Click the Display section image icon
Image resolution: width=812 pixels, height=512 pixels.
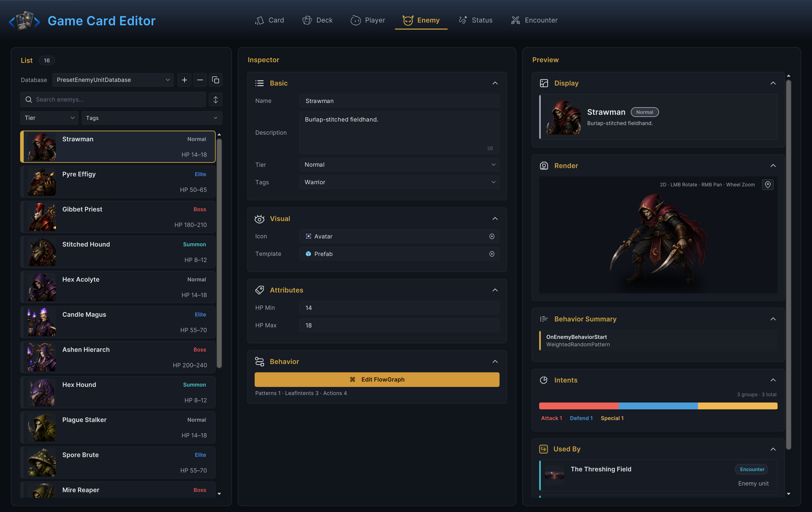pyautogui.click(x=544, y=83)
